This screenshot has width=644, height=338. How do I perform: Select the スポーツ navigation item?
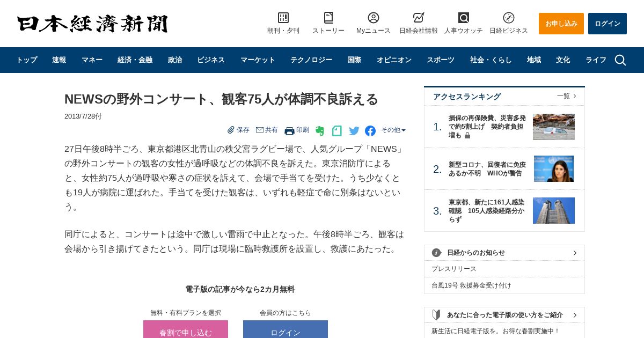[441, 60]
